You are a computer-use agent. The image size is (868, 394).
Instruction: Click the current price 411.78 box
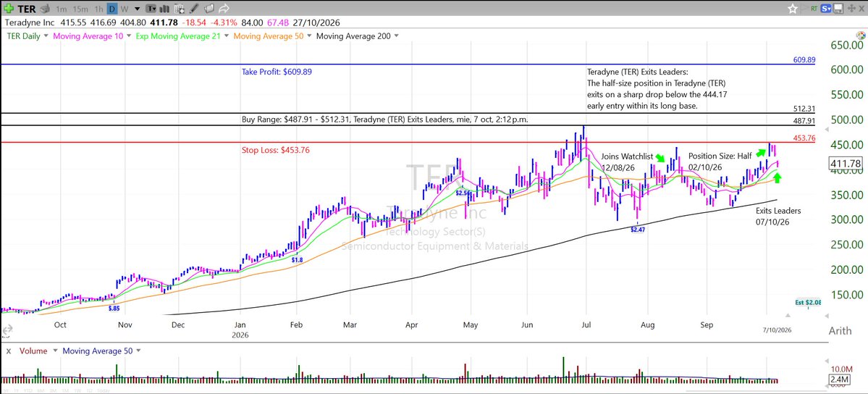coord(846,164)
